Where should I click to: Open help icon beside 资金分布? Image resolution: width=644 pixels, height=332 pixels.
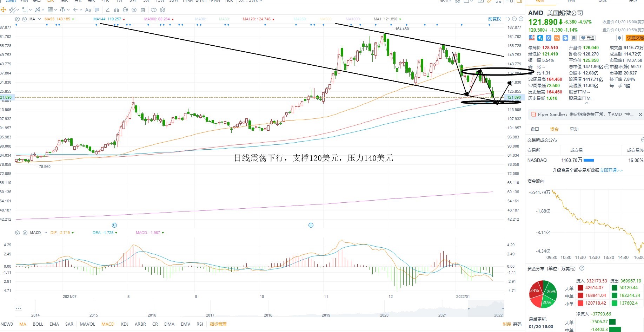[x=582, y=268]
